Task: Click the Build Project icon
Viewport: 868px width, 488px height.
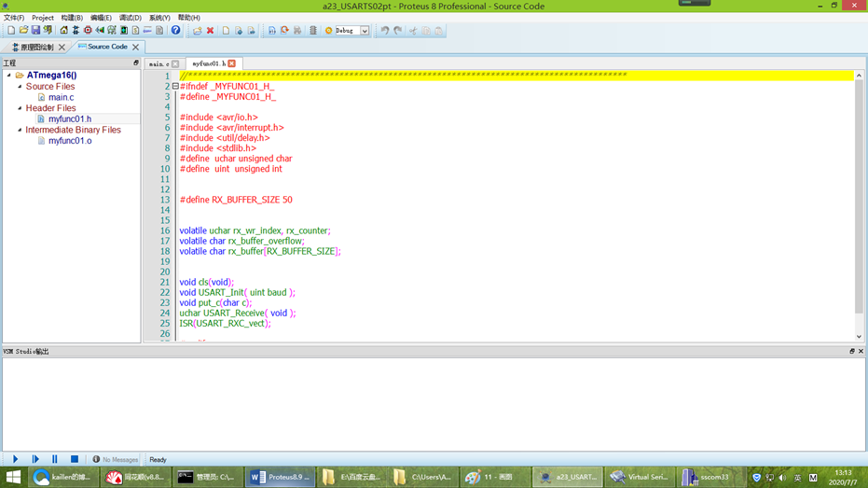Action: click(x=272, y=31)
